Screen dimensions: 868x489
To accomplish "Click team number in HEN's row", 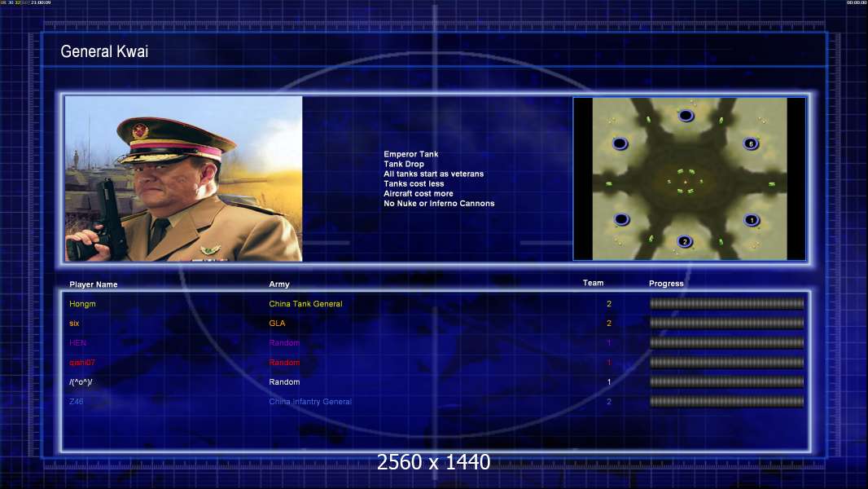I will pos(609,343).
